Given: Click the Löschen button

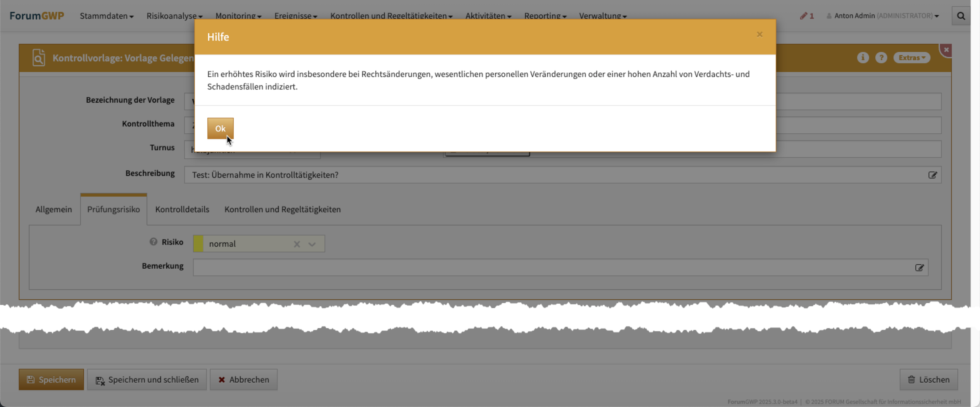Looking at the screenshot, I should coord(928,379).
